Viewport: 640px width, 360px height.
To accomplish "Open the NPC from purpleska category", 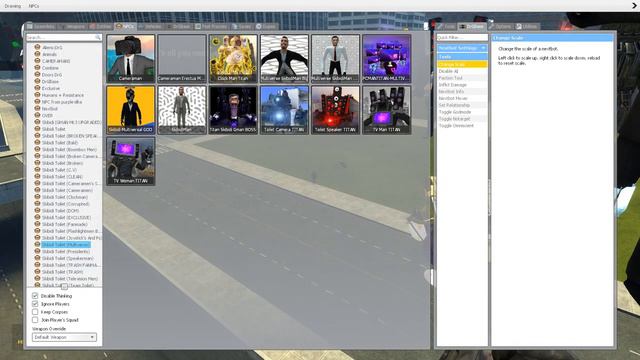I will click(62, 102).
